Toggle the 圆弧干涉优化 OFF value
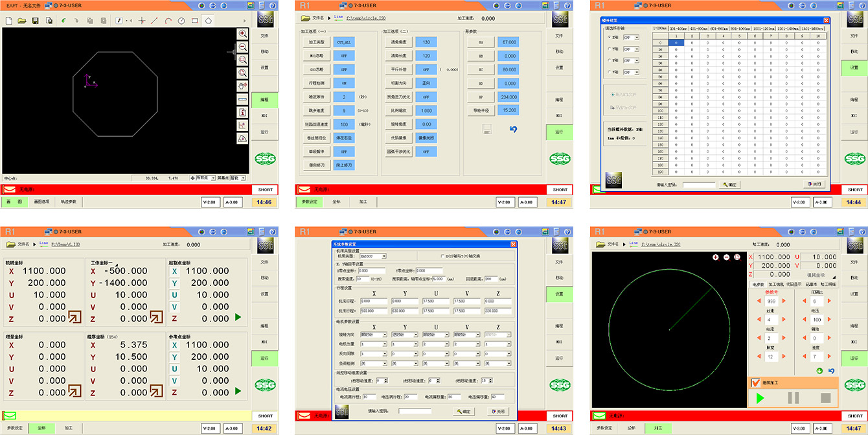This screenshot has width=868, height=435. 426,152
